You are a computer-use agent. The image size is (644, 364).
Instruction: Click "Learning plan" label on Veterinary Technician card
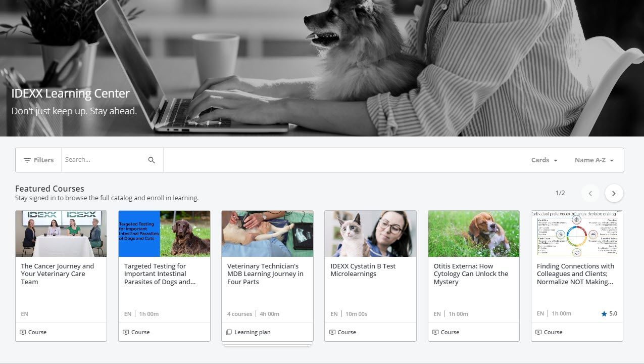[x=253, y=332]
